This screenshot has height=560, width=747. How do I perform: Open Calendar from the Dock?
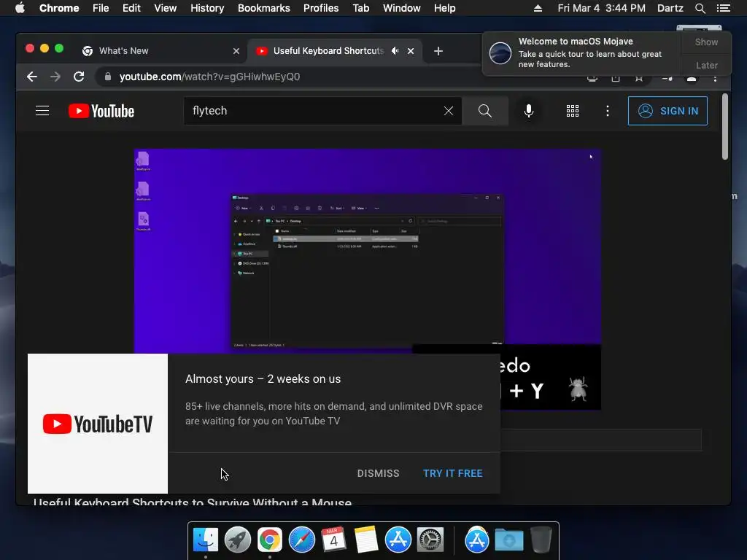(x=333, y=540)
